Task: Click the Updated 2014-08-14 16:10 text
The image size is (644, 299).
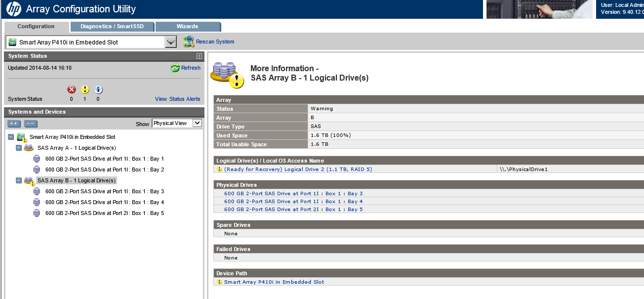Action: [40, 68]
